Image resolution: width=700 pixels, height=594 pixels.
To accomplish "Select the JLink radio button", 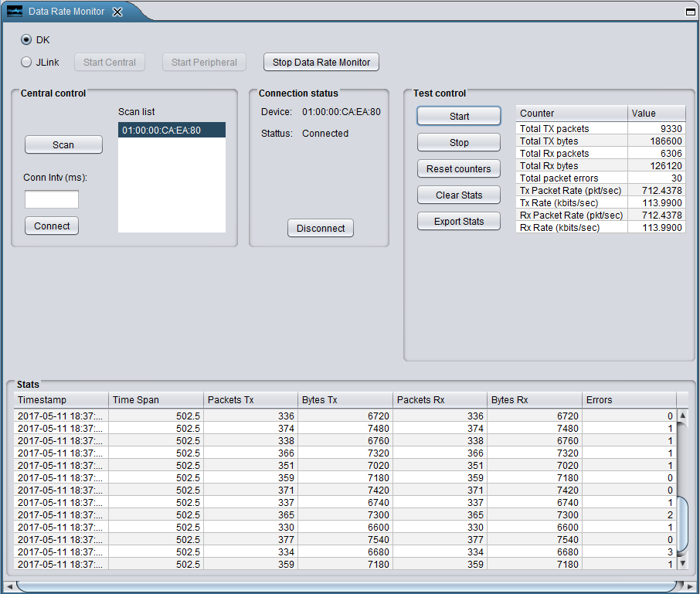I will pos(26,62).
